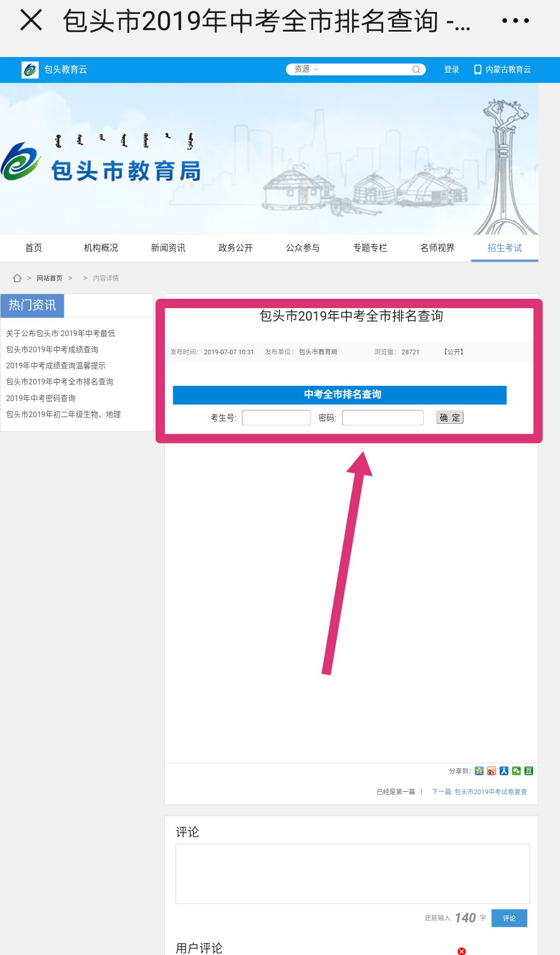Image resolution: width=560 pixels, height=955 pixels.
Task: Click the 考生号 input field
Action: [x=276, y=418]
